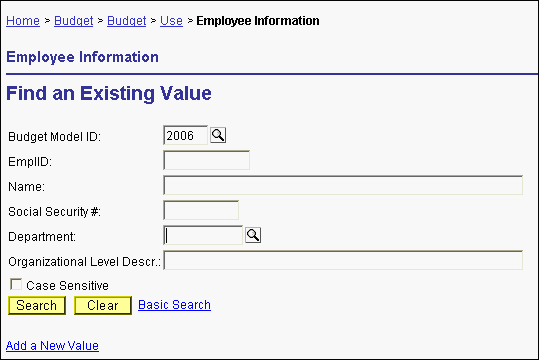Open the Budget Model ID lookup magnifier

pos(218,135)
